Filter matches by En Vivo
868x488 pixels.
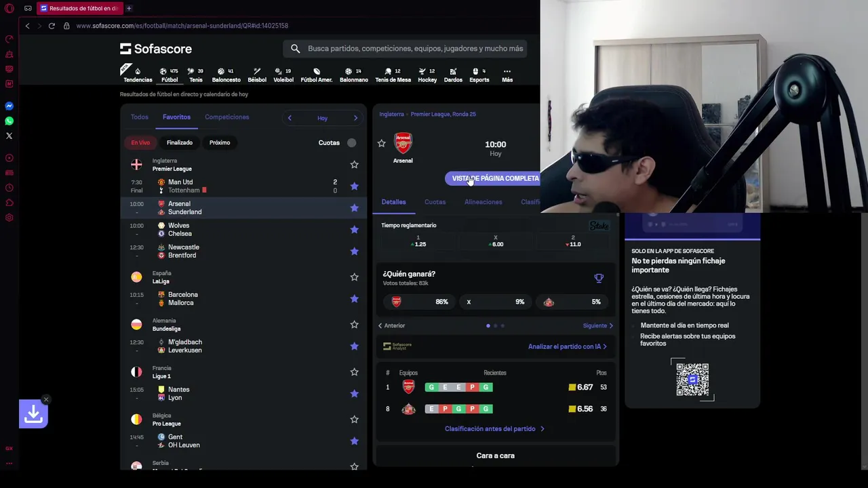point(140,142)
